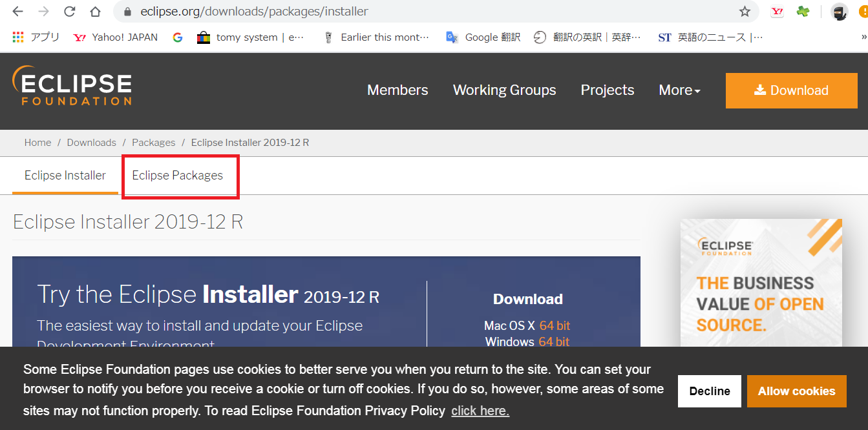Click the Allow cookies button
This screenshot has width=868, height=430.
tap(796, 391)
